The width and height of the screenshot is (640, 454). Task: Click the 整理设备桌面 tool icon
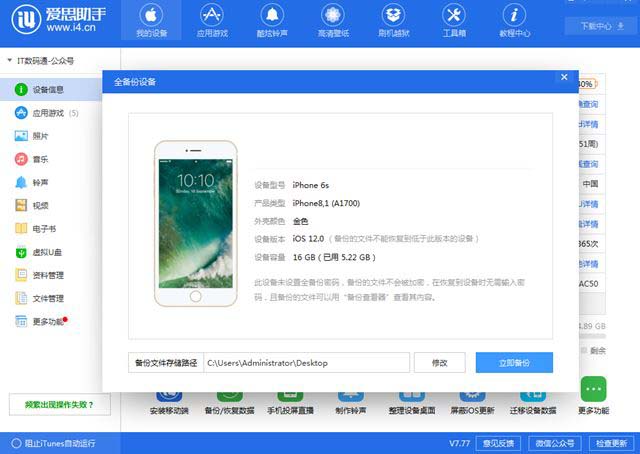[x=412, y=402]
